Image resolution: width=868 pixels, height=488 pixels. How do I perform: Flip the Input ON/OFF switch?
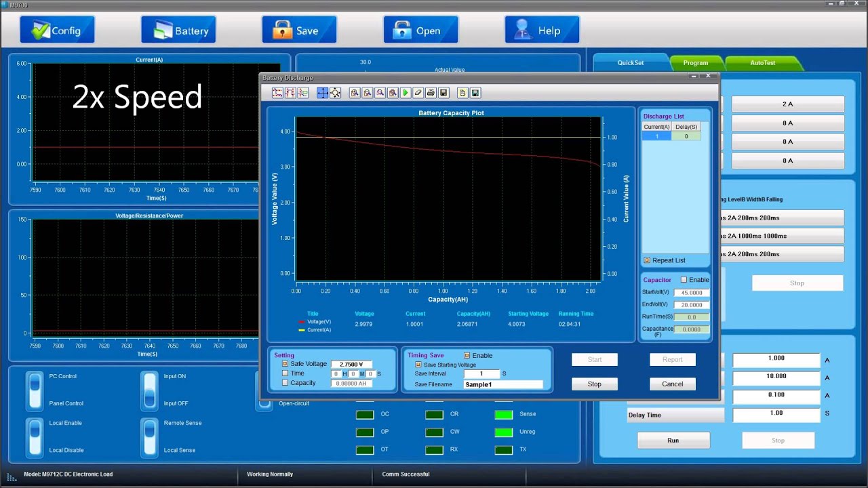[149, 390]
